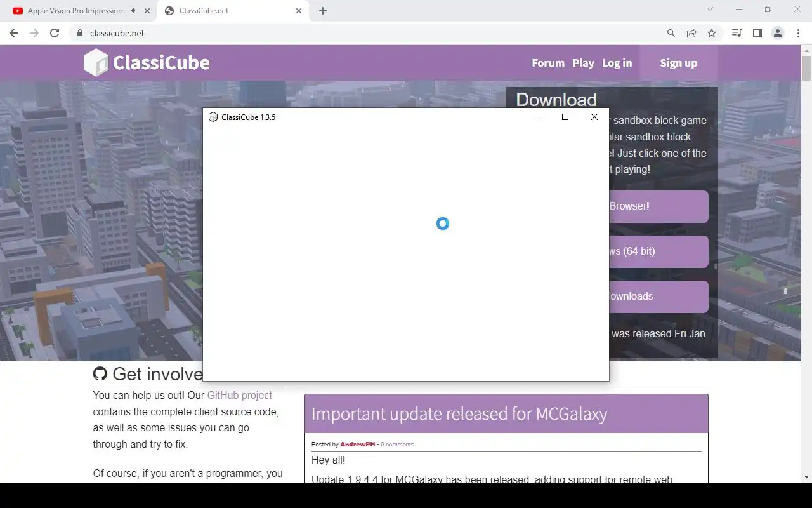Click the Sign up button
812x508 pixels.
[678, 63]
